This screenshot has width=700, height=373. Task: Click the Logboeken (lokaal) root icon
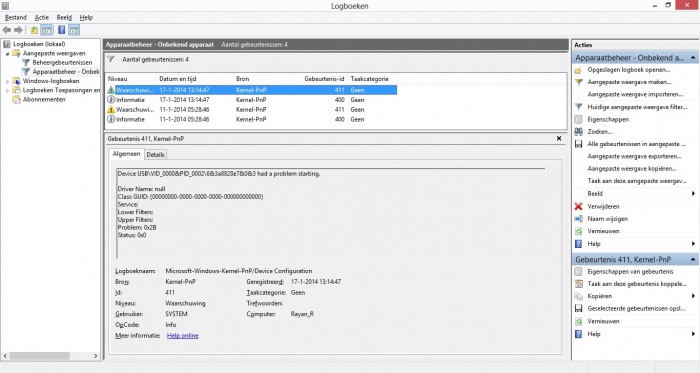(x=7, y=44)
